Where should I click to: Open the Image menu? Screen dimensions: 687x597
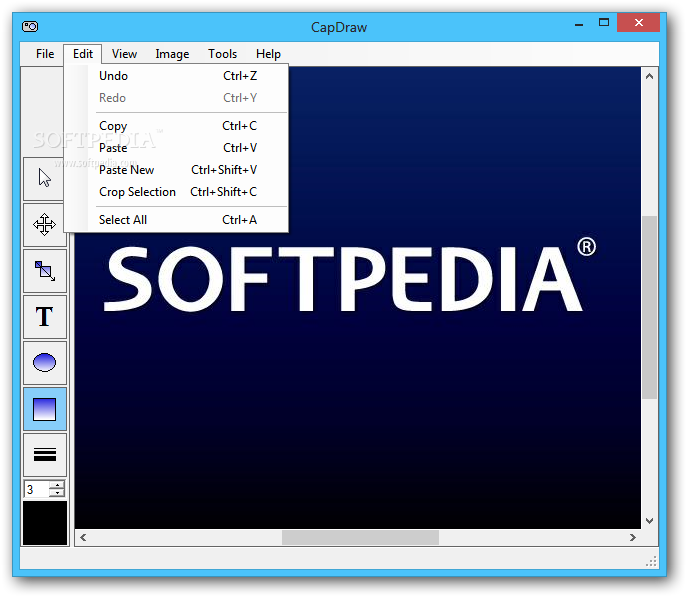pos(172,54)
